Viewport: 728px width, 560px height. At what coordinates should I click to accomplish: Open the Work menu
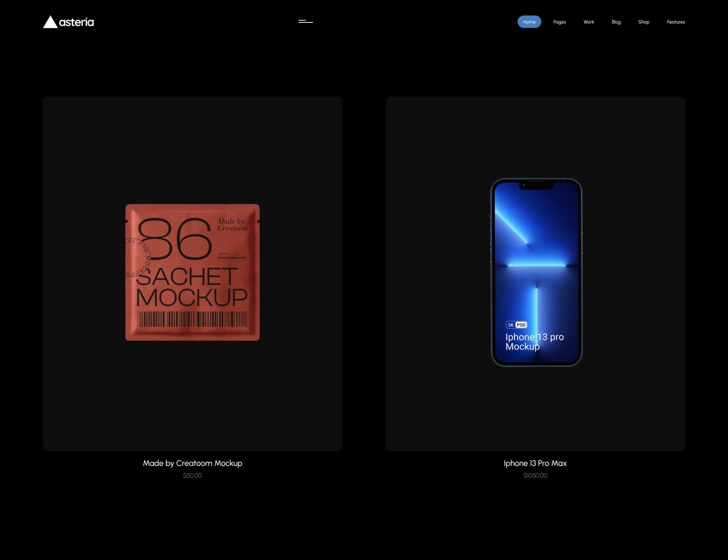(x=588, y=22)
